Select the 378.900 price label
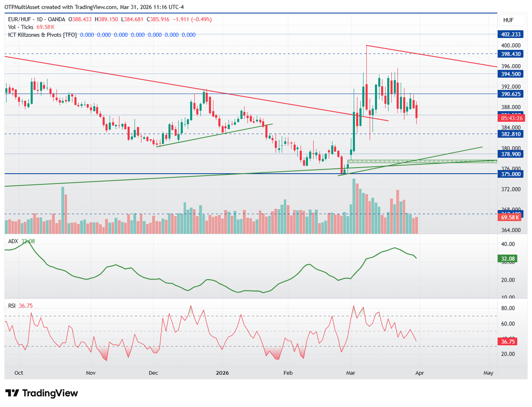This screenshot has height=407, width=532. 511,154
